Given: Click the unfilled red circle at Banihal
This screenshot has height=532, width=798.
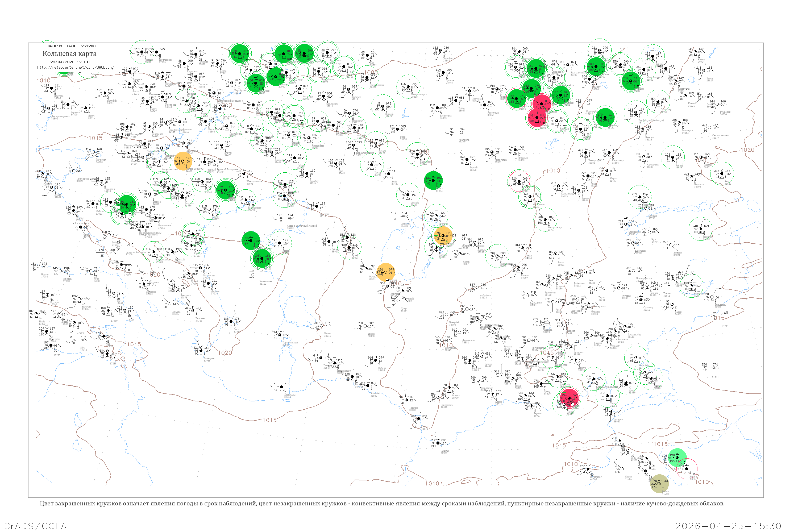Looking at the screenshot, I should click(x=687, y=468).
